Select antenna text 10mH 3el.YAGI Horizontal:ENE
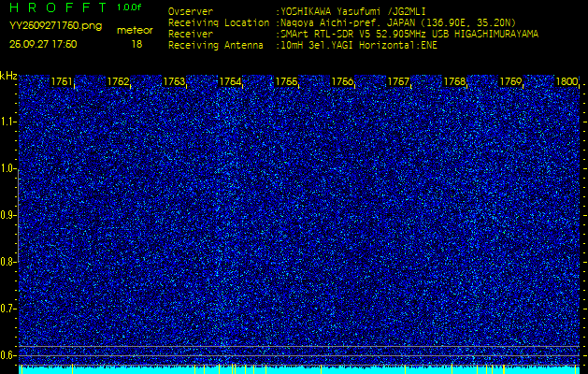The height and width of the screenshot is (374, 588). point(359,46)
